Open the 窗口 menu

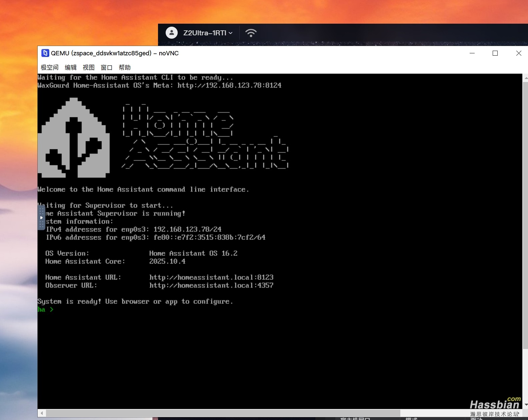click(x=107, y=67)
